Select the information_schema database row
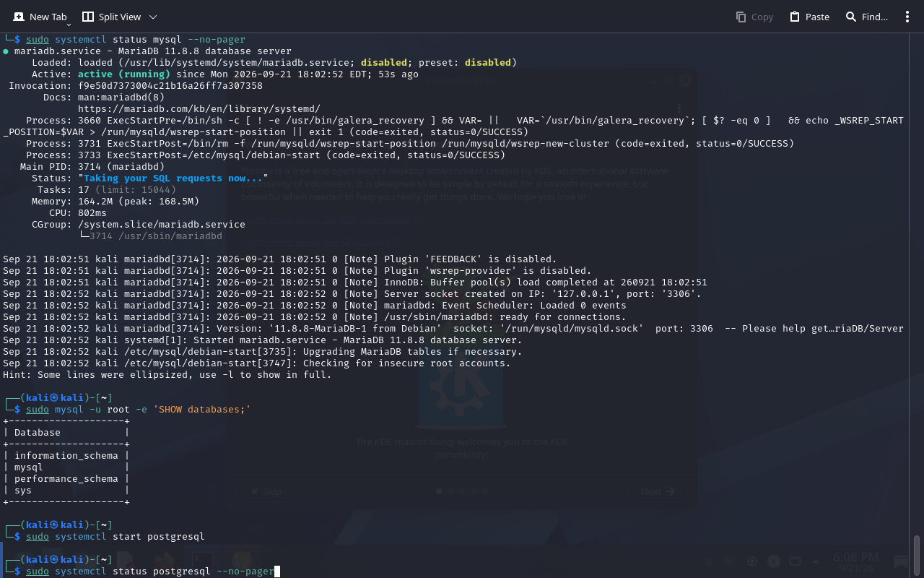Image resolution: width=924 pixels, height=578 pixels. (66, 456)
